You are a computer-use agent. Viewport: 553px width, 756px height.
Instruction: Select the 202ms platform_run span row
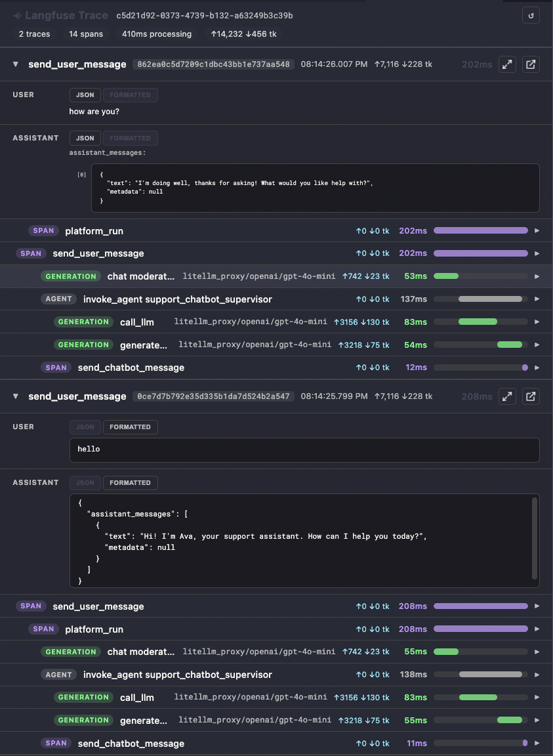click(276, 230)
